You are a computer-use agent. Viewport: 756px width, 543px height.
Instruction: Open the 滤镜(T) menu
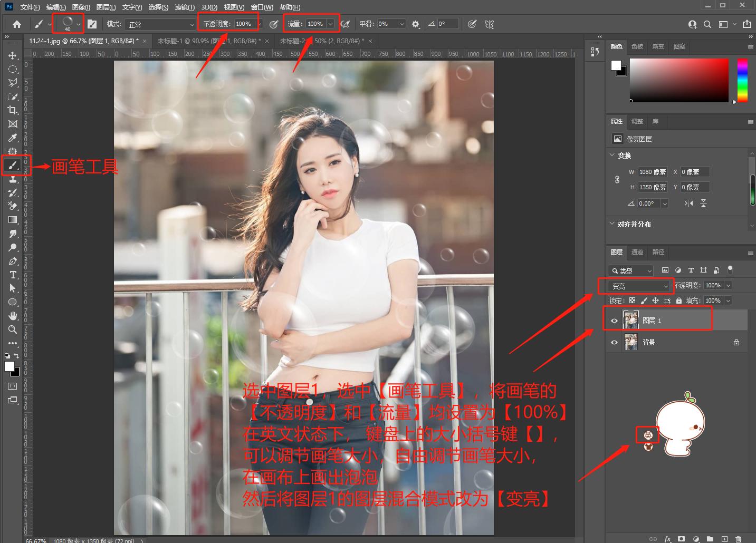[184, 7]
